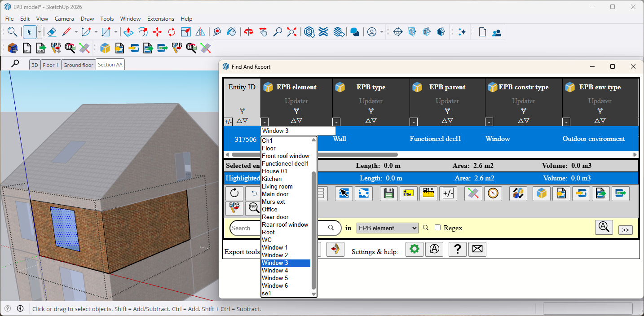This screenshot has width=644, height=316.
Task: Click the save floppy disk icon
Action: tap(389, 193)
